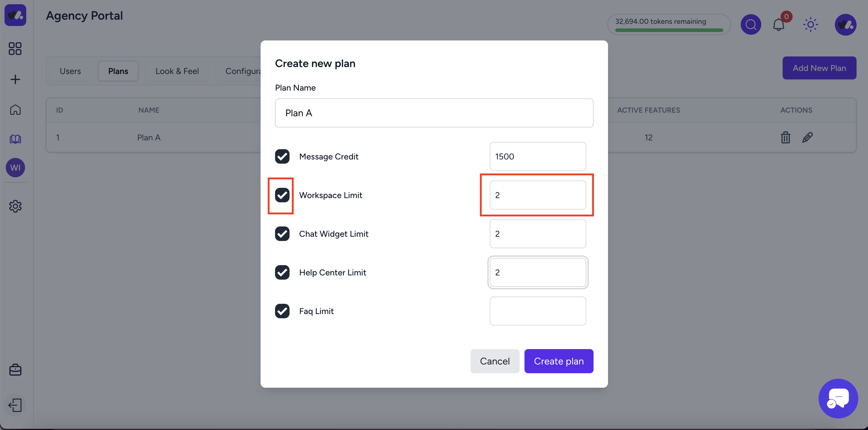Uncheck the Workspace Limit checkbox
Screen dimensions: 868x430
pyautogui.click(x=282, y=195)
